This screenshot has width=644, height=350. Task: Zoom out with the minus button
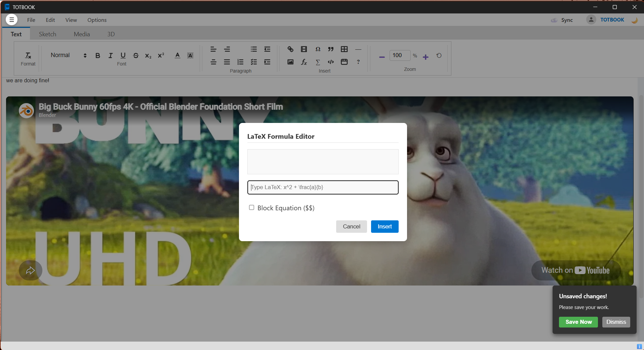click(382, 57)
